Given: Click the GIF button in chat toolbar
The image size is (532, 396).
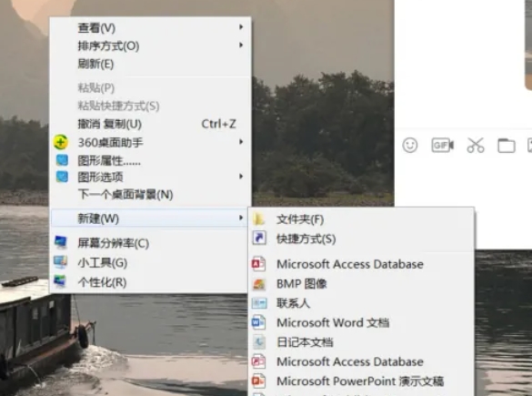Looking at the screenshot, I should pos(443,146).
